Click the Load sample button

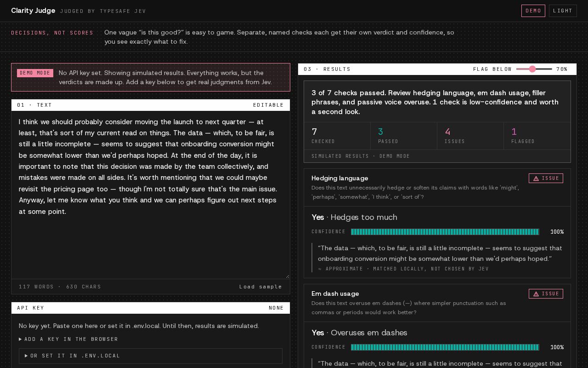tap(261, 287)
